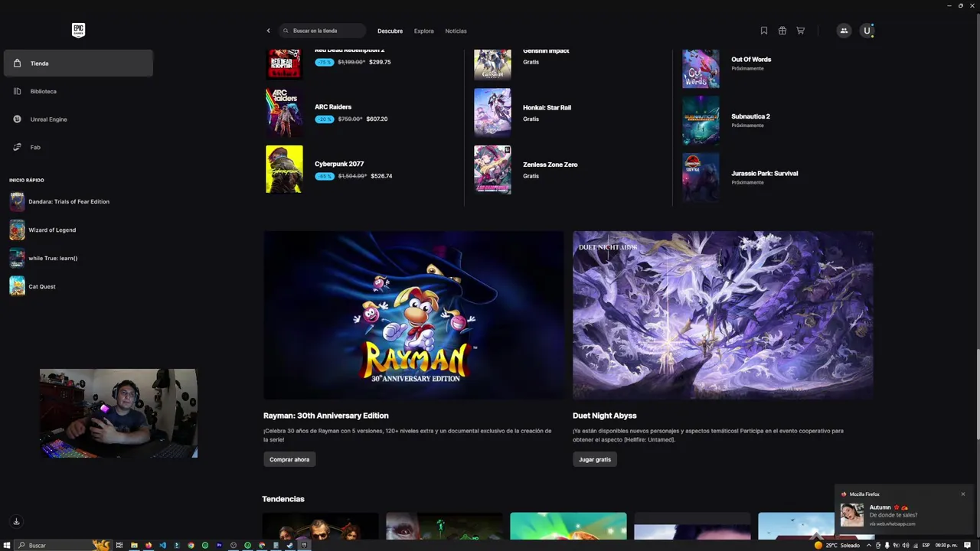Open the 29°C Soleado weather widget
This screenshot has height=551, width=980.
point(837,545)
